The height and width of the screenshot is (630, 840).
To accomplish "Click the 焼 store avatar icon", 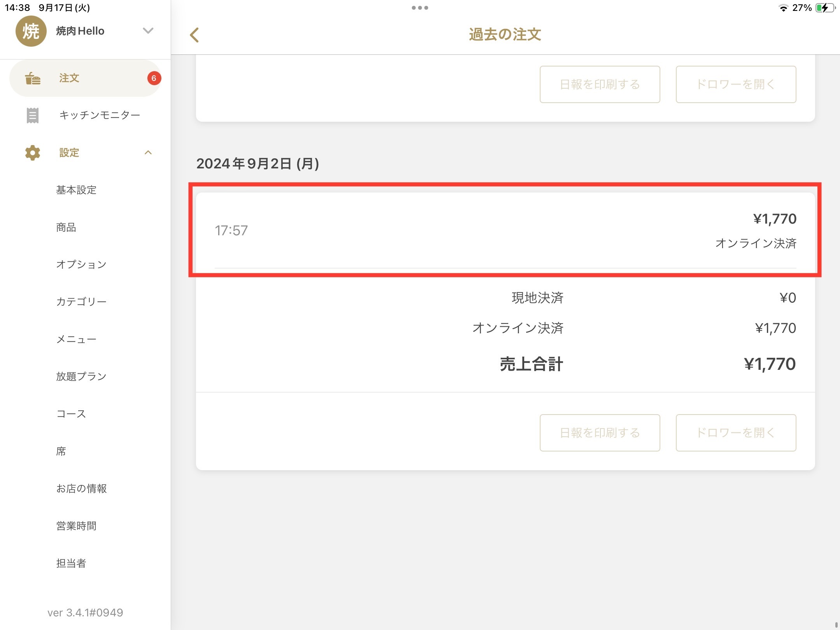I will [x=31, y=31].
